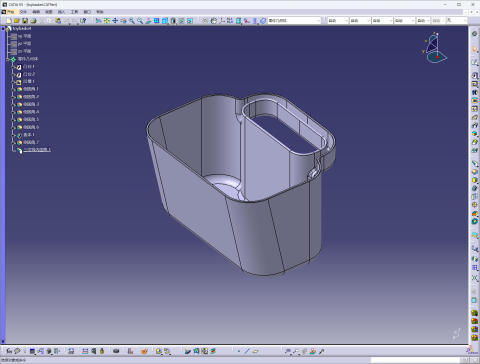Screen dimensions: 480x364
Task: Click the Line reference element icon
Action: [x=247, y=351]
